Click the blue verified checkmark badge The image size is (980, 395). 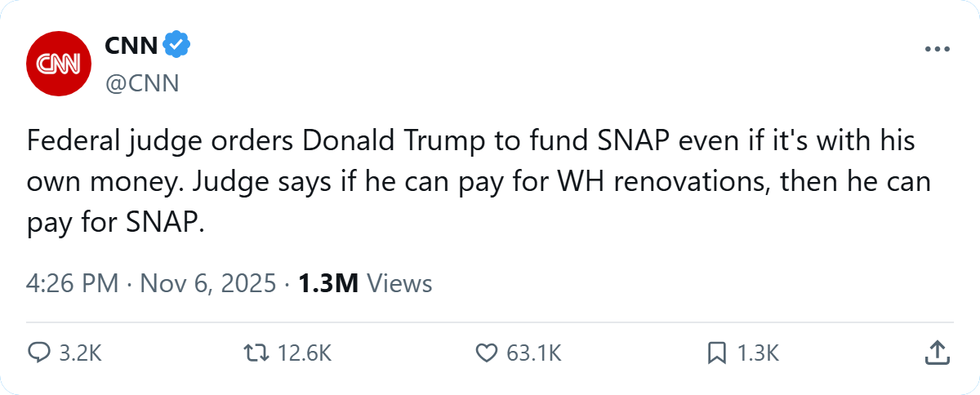coord(177,46)
